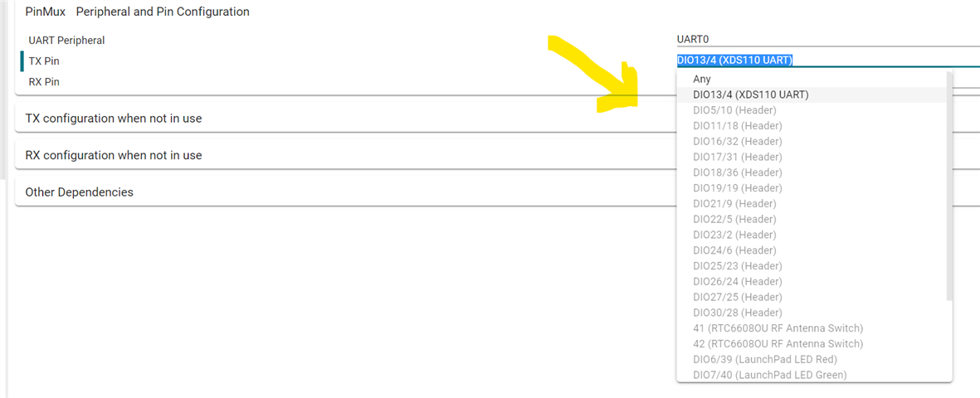
Task: Select DIO6/39 (LaunchPad LED Red)
Action: click(764, 359)
